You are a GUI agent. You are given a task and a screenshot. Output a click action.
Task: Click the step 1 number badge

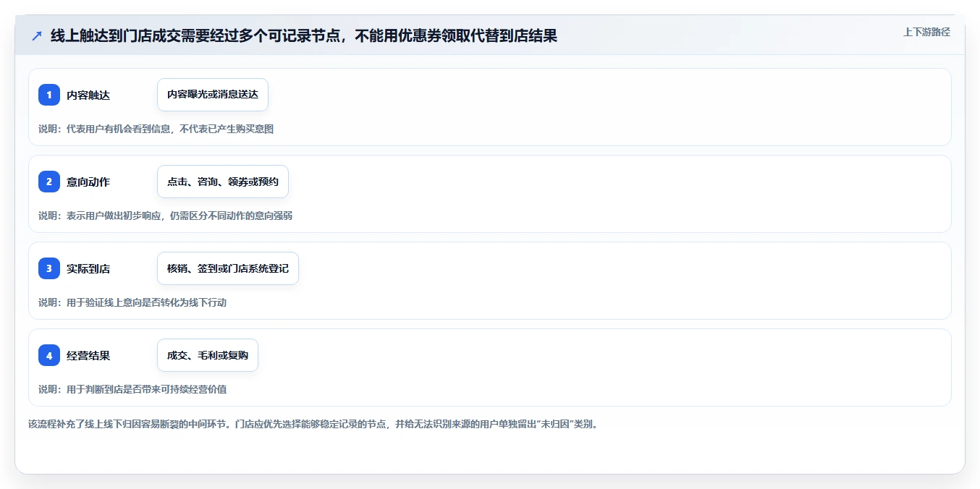click(x=49, y=95)
